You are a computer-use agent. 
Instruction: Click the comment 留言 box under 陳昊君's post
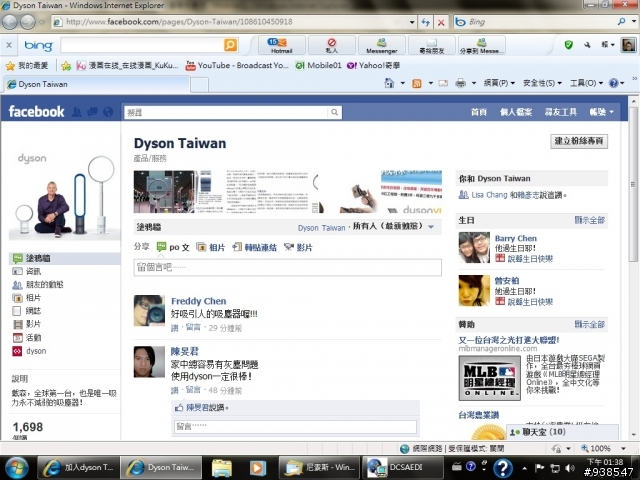point(295,427)
